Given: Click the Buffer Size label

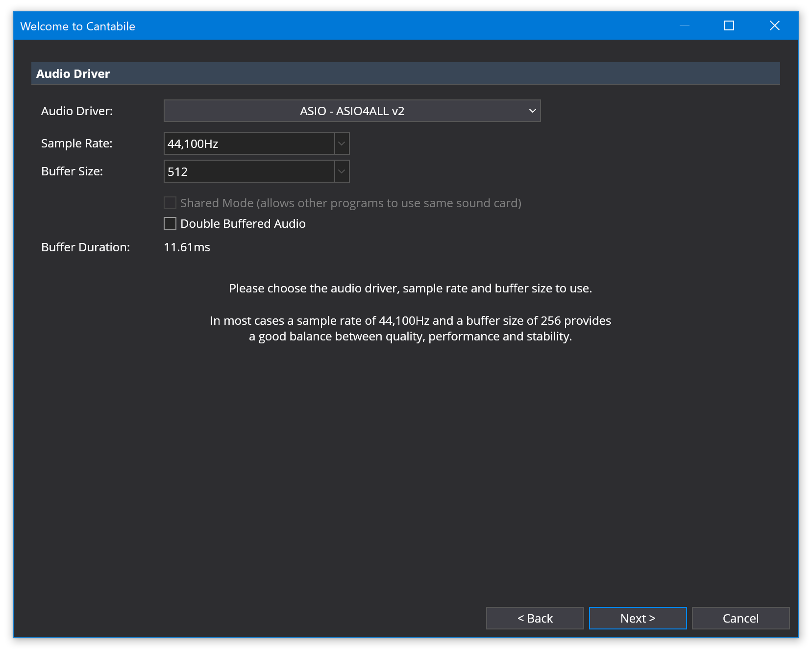Looking at the screenshot, I should point(72,171).
